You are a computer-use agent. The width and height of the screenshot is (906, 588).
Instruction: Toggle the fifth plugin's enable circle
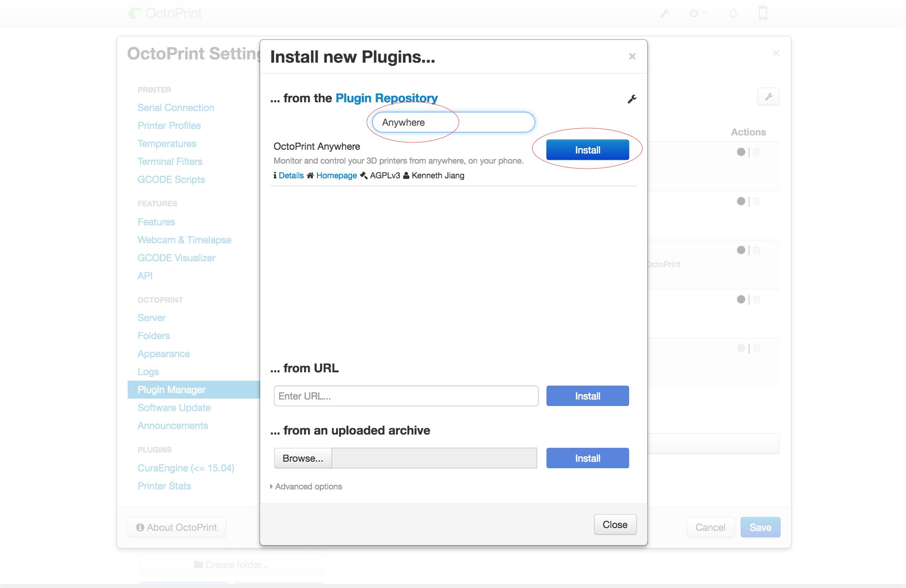(741, 348)
